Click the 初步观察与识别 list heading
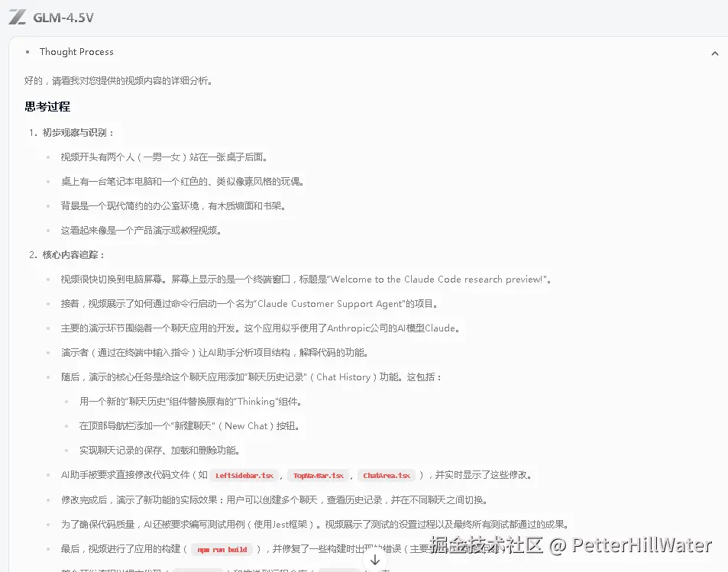This screenshot has width=728, height=572. point(77,133)
